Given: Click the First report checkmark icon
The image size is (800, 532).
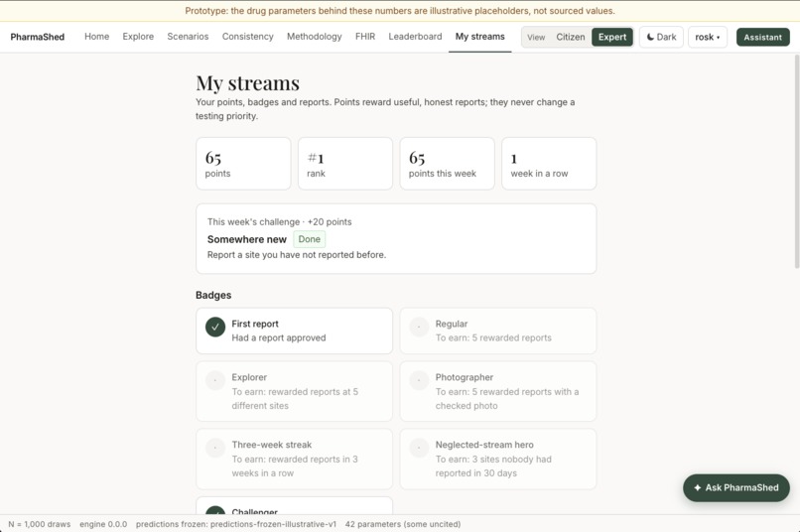Looking at the screenshot, I should click(215, 327).
